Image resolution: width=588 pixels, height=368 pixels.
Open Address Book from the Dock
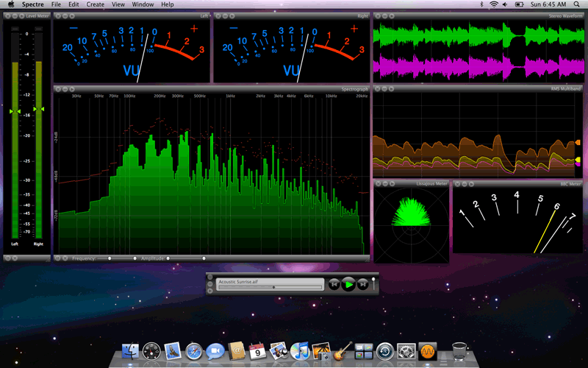tap(237, 352)
